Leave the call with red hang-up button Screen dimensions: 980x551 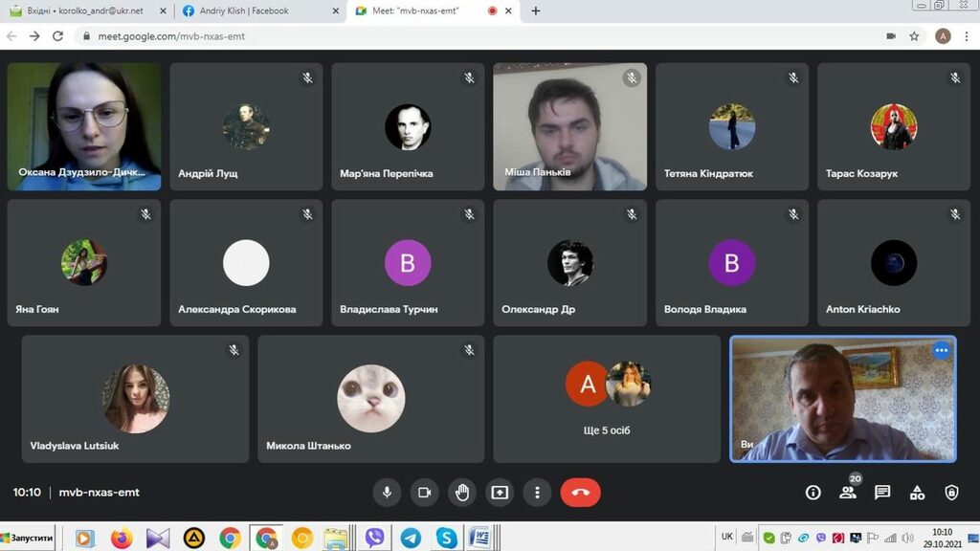pyautogui.click(x=580, y=493)
